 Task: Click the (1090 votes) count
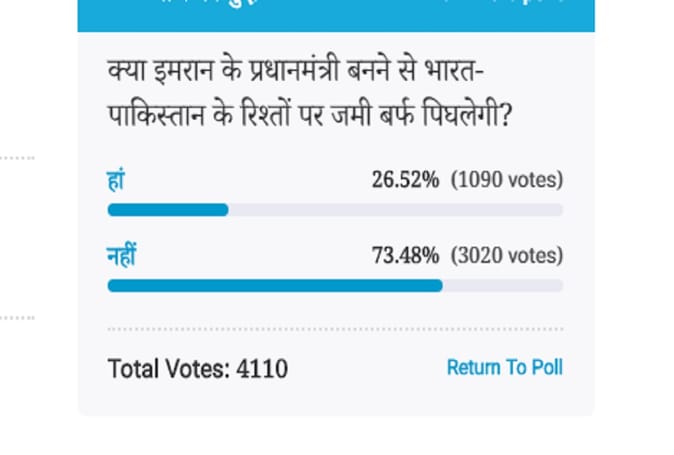tap(507, 180)
